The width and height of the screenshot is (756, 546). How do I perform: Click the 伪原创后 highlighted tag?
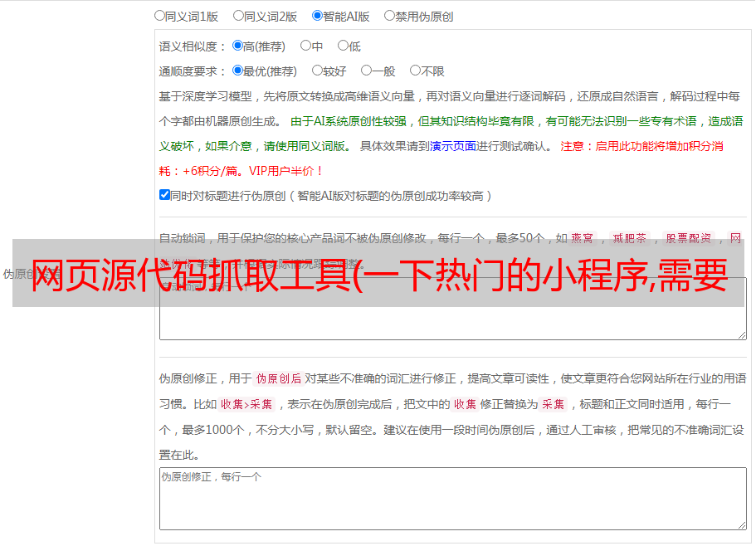pyautogui.click(x=279, y=378)
